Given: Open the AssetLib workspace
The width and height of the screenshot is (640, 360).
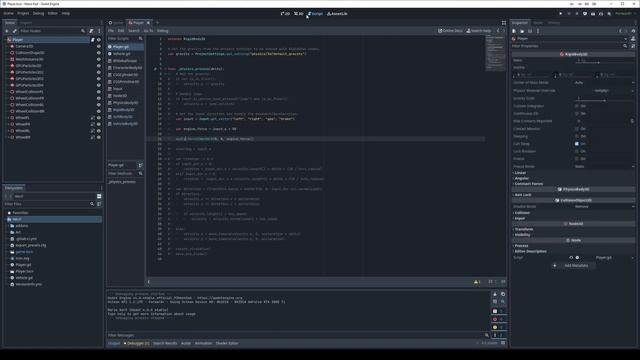Looking at the screenshot, I should [x=337, y=13].
